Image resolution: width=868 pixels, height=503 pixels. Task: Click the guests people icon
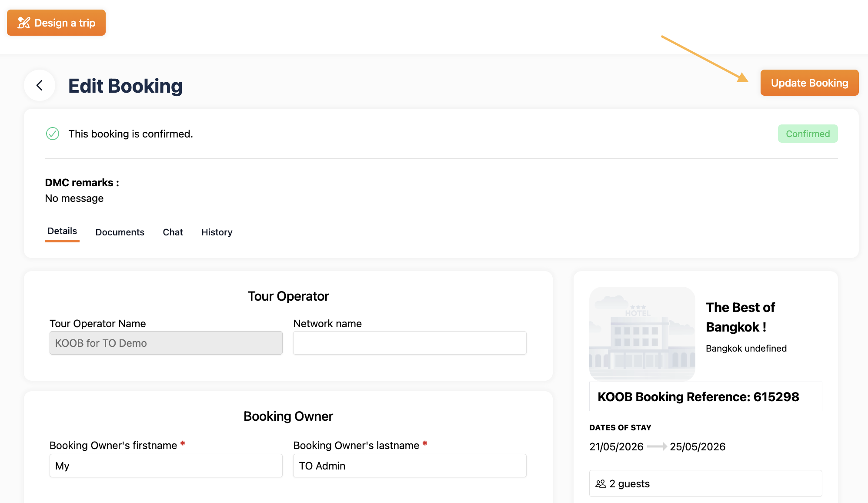(x=601, y=484)
